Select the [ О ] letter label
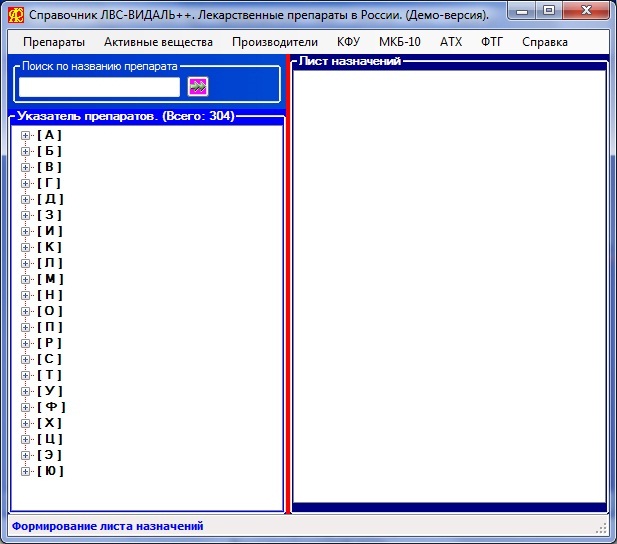This screenshot has height=544, width=617. [50, 311]
